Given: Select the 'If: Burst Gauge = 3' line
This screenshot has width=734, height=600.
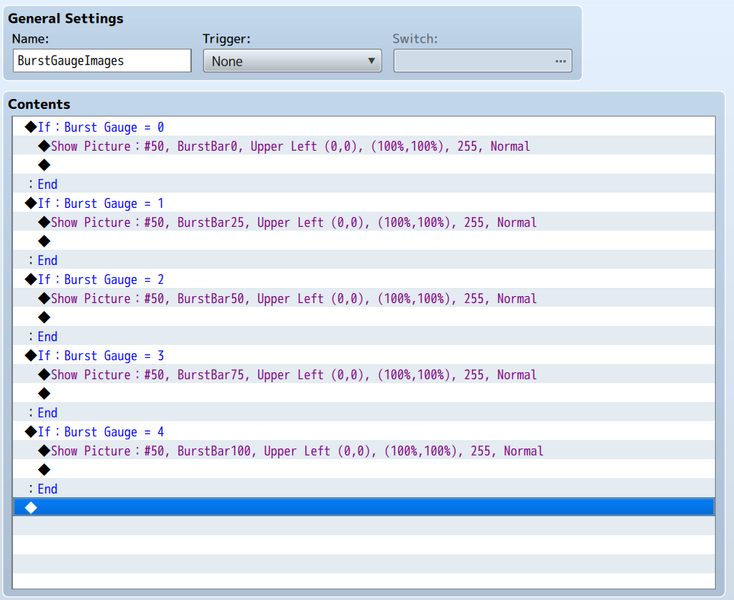Looking at the screenshot, I should [100, 355].
